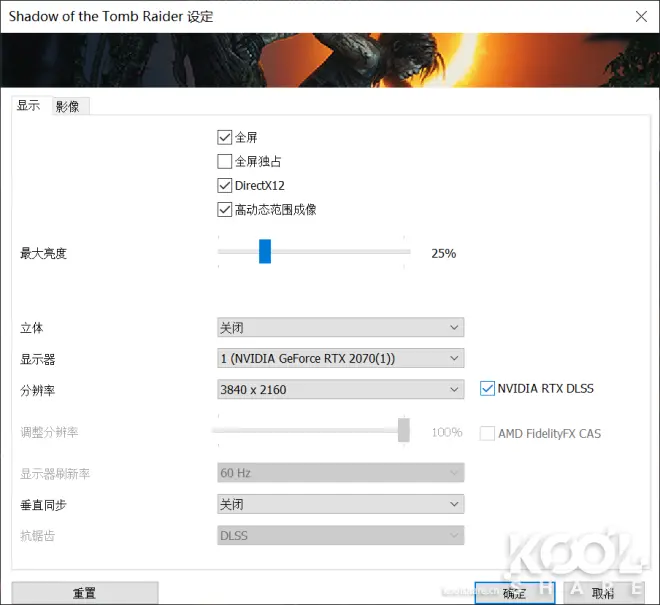Click the 抗锯齿 dropdown showing DLSS

341,536
